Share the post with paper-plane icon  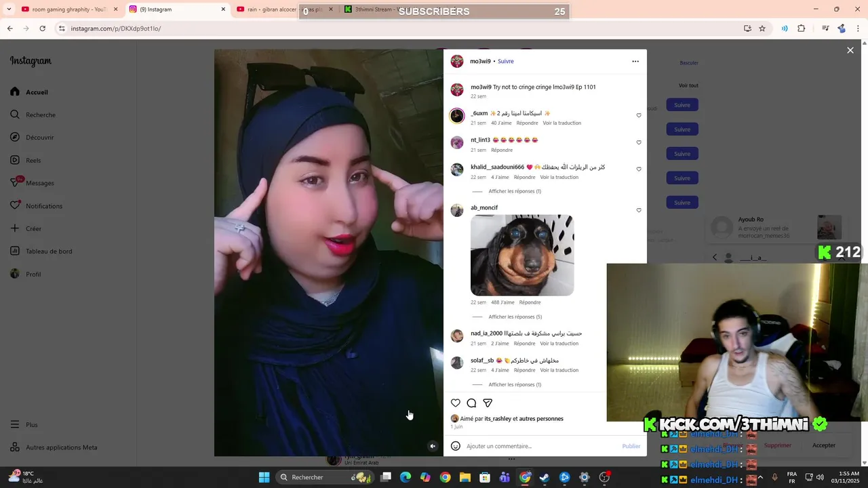[488, 403]
